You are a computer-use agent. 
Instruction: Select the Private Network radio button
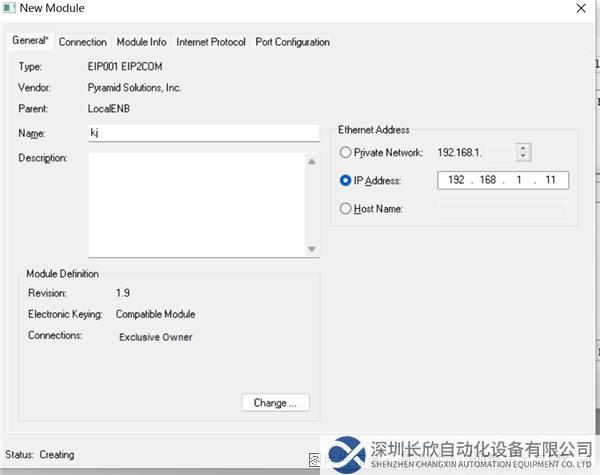tap(346, 153)
